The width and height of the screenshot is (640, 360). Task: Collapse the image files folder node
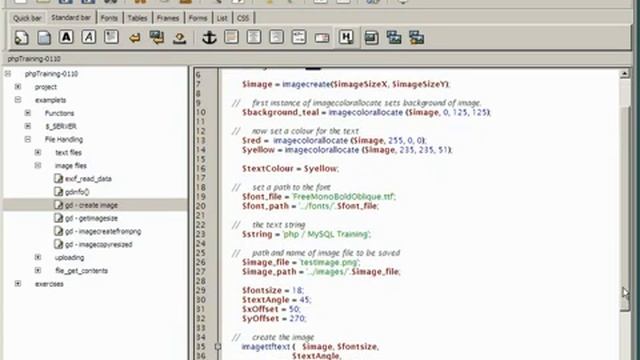[38, 165]
